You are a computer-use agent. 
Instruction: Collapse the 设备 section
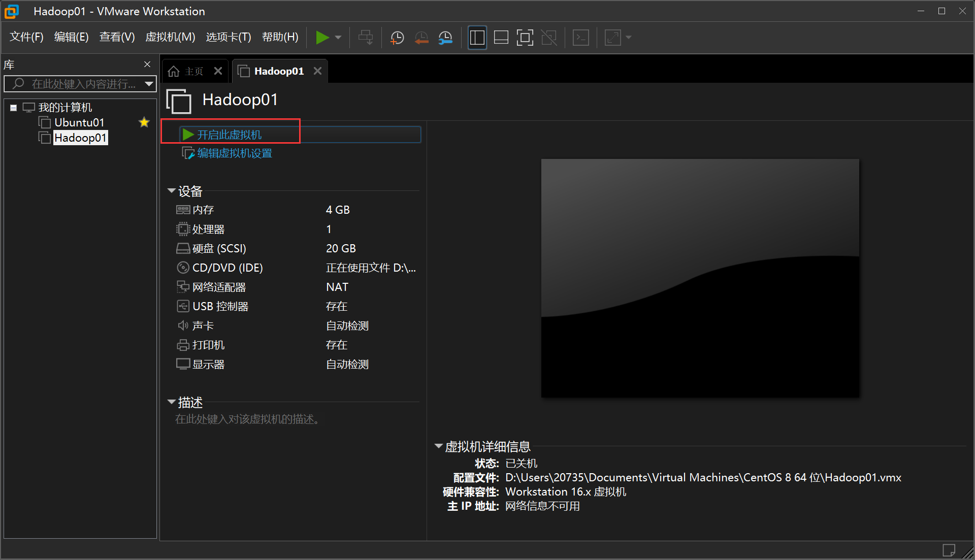[x=172, y=191]
